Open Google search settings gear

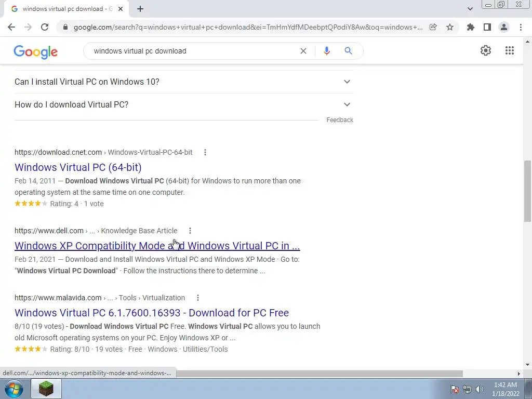tap(486, 50)
